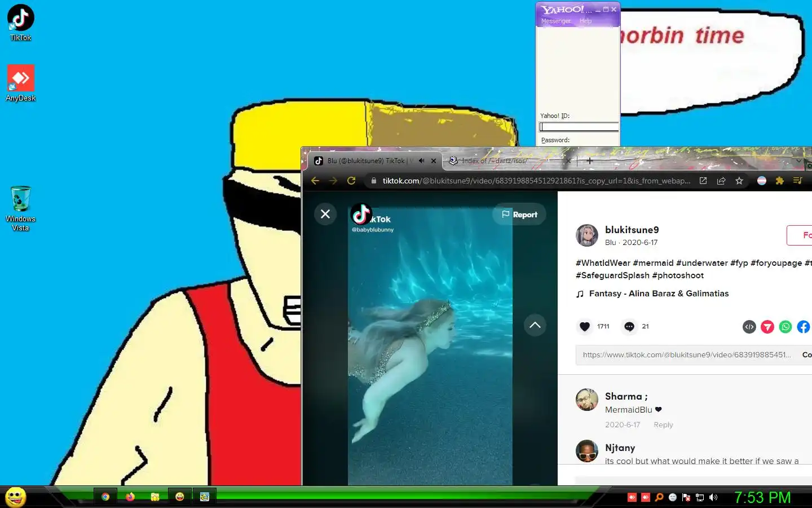Open blukitsune9's profile avatar
The width and height of the screenshot is (812, 508).
coord(587,235)
